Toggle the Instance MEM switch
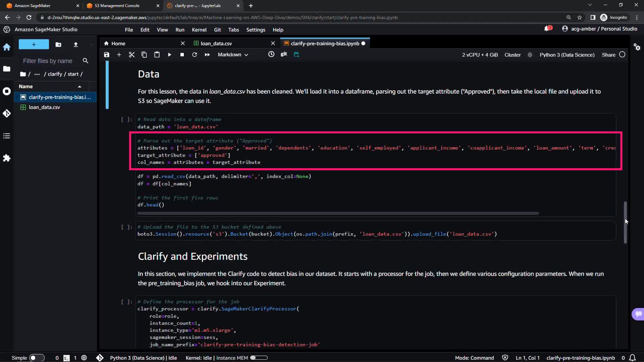The width and height of the screenshot is (644, 362). (259, 358)
